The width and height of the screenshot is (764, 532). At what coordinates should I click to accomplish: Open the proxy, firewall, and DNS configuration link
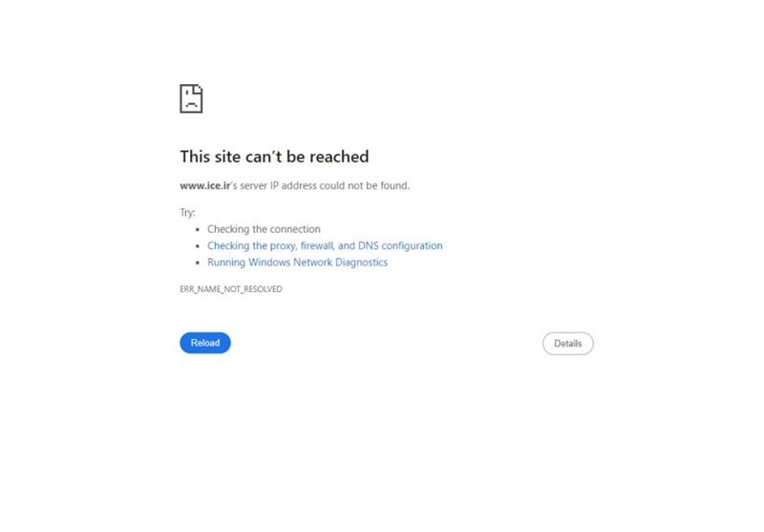(325, 245)
